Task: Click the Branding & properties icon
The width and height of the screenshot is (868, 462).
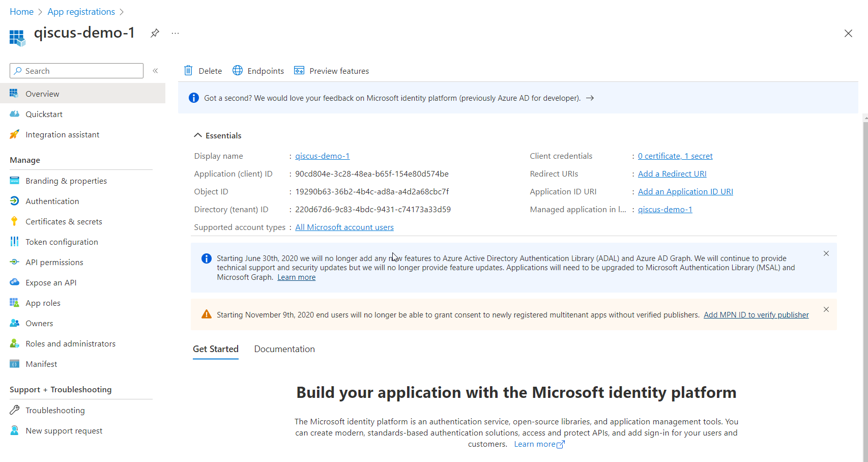Action: coord(14,181)
